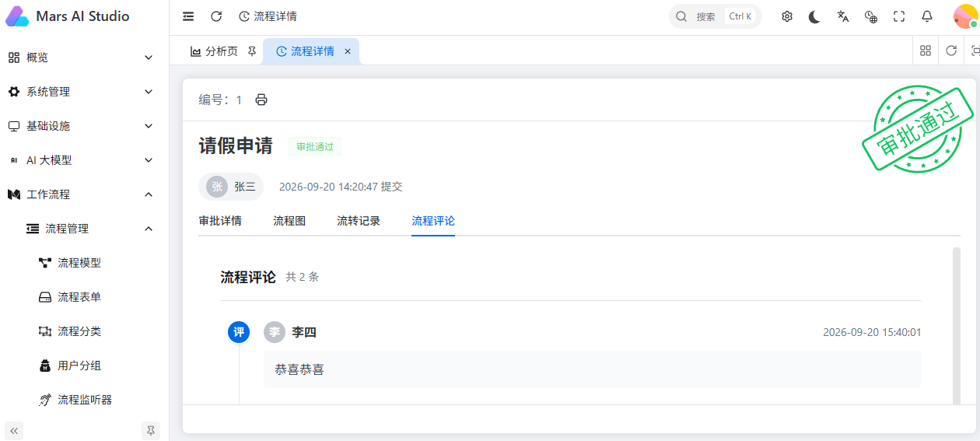This screenshot has height=441, width=980.
Task: Click the 基础设施 monitor icon
Action: 14,126
